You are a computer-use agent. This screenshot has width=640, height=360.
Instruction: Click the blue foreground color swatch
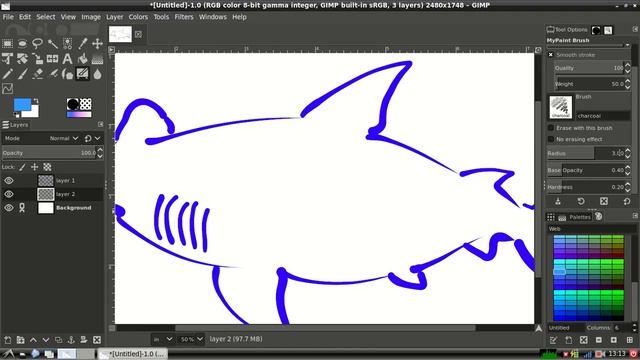(21, 104)
